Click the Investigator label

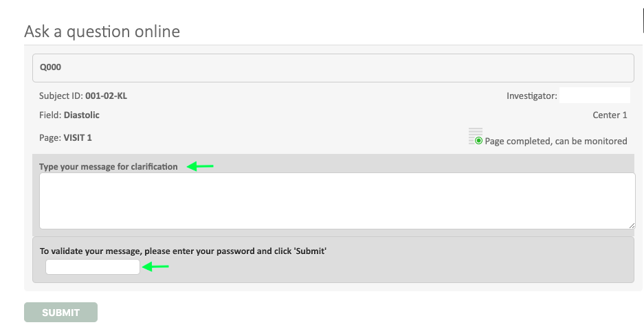coord(531,96)
